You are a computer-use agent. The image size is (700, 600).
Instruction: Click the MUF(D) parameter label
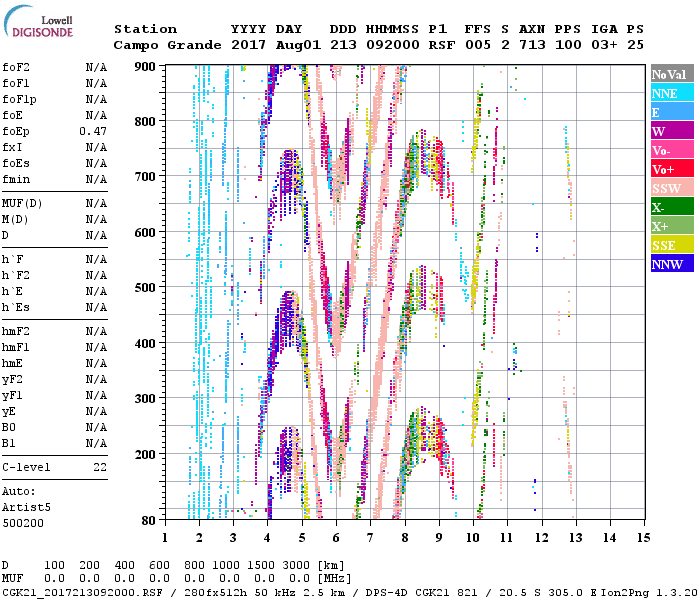coord(21,203)
